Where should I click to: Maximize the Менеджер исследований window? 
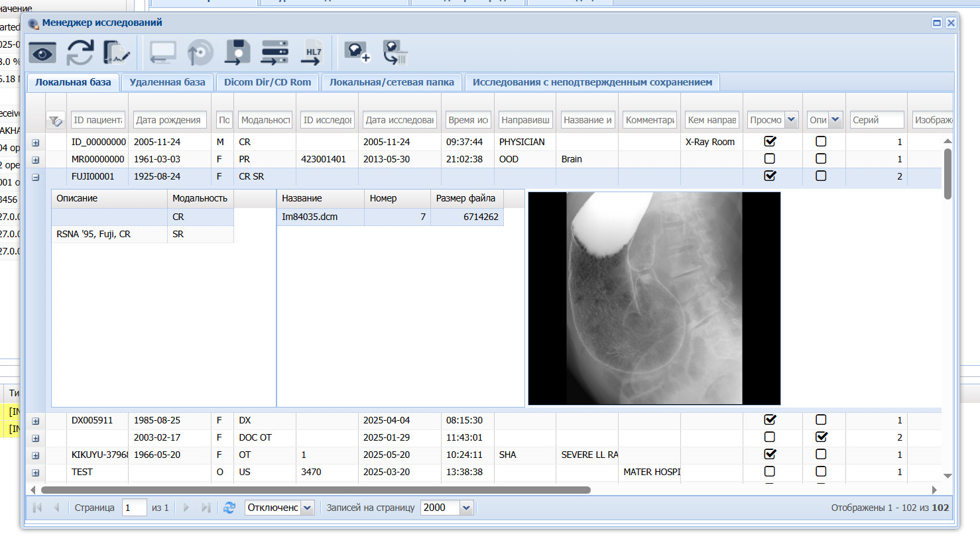coord(937,23)
